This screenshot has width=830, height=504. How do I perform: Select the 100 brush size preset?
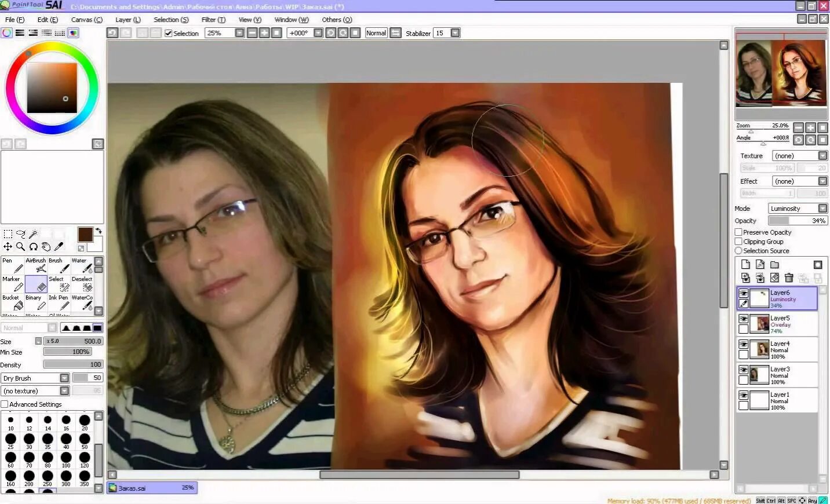click(66, 459)
